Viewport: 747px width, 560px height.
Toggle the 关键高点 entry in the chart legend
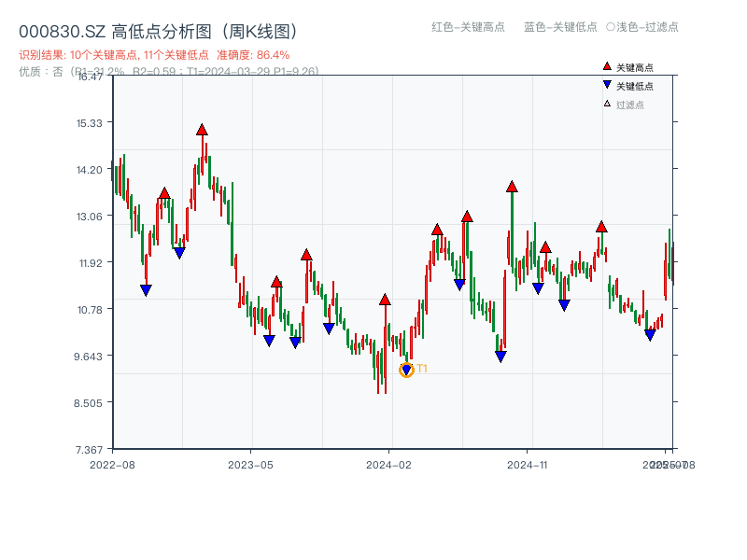click(627, 67)
